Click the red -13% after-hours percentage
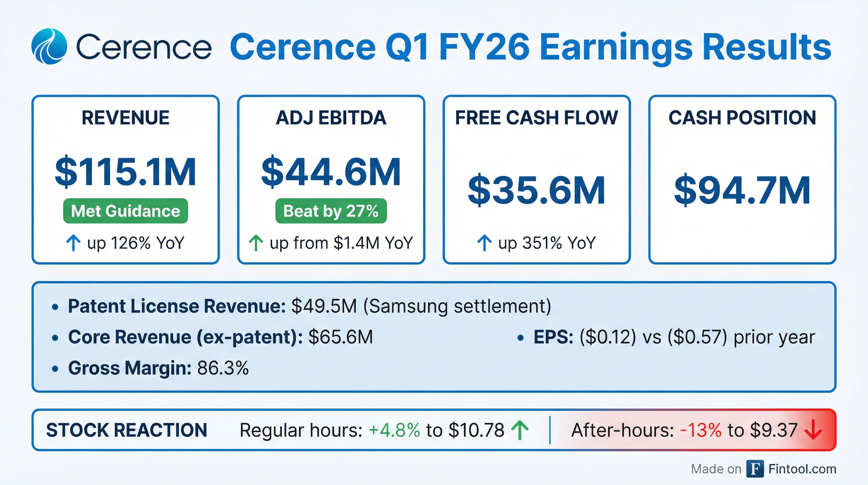868x485 pixels. (701, 430)
